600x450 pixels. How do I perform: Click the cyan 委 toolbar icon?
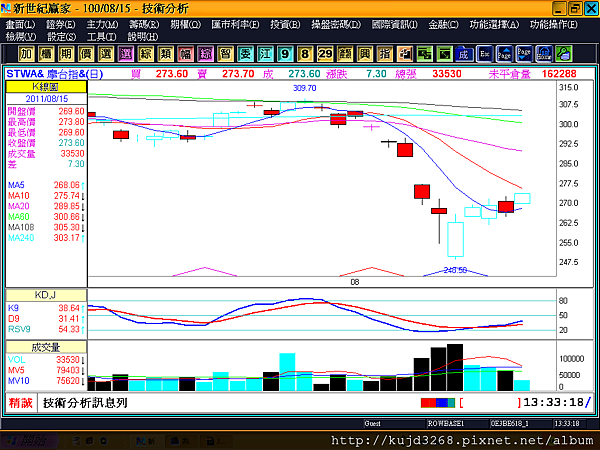pyautogui.click(x=245, y=54)
